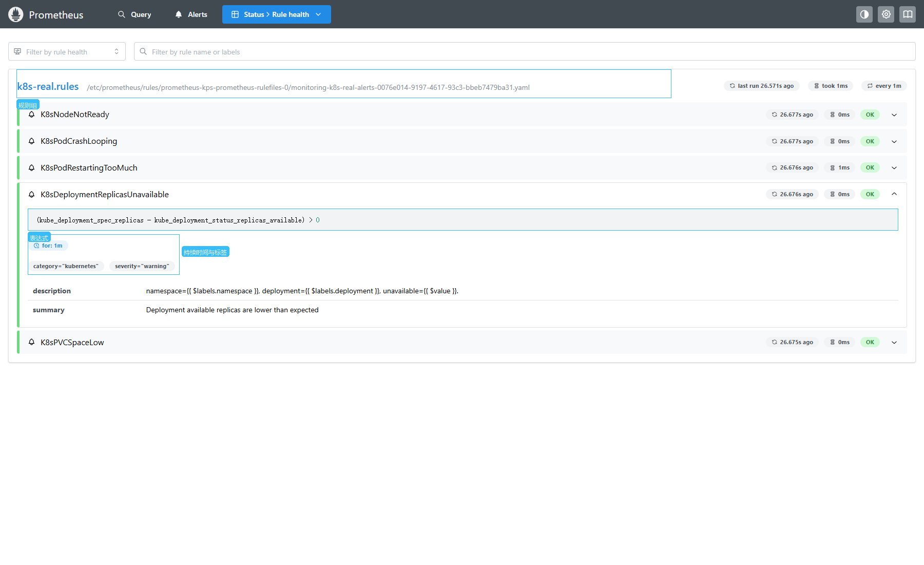Click the search magnifier icon in the filter field

(x=143, y=51)
